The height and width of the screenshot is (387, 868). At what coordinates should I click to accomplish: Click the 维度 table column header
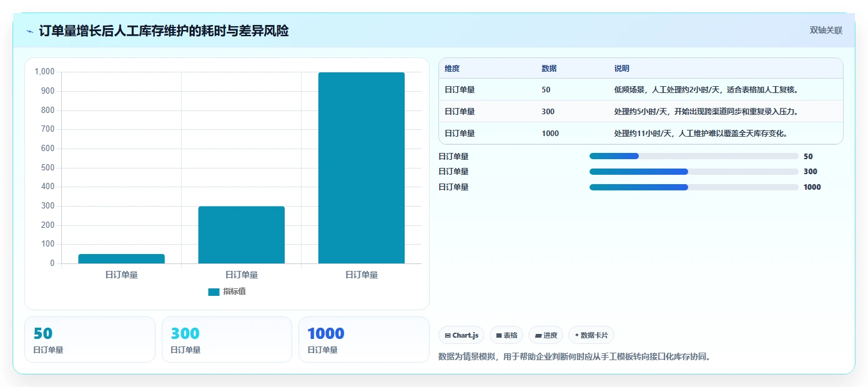pyautogui.click(x=452, y=69)
